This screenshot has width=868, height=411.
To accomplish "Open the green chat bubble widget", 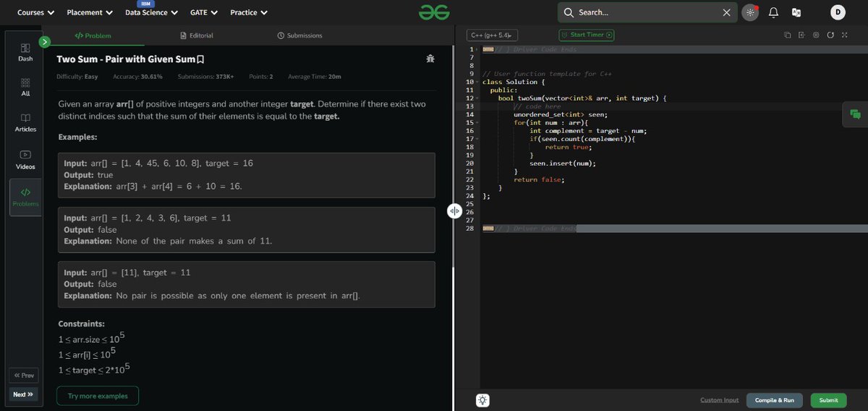I will (855, 114).
